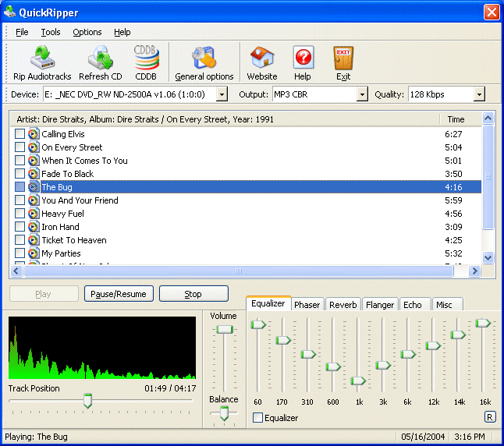This screenshot has width=504, height=446.
Task: Switch to the Flanger tab
Action: (380, 305)
